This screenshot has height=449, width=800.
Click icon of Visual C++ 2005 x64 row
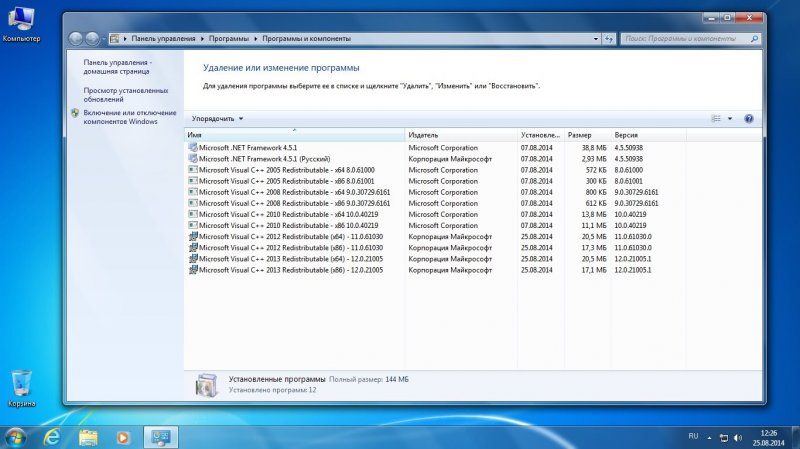point(193,169)
